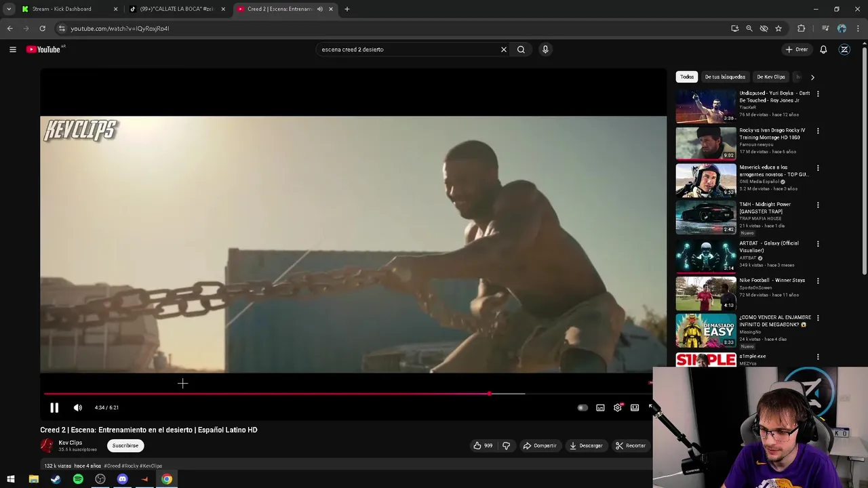Click the Crear create button
The width and height of the screenshot is (868, 488).
797,49
